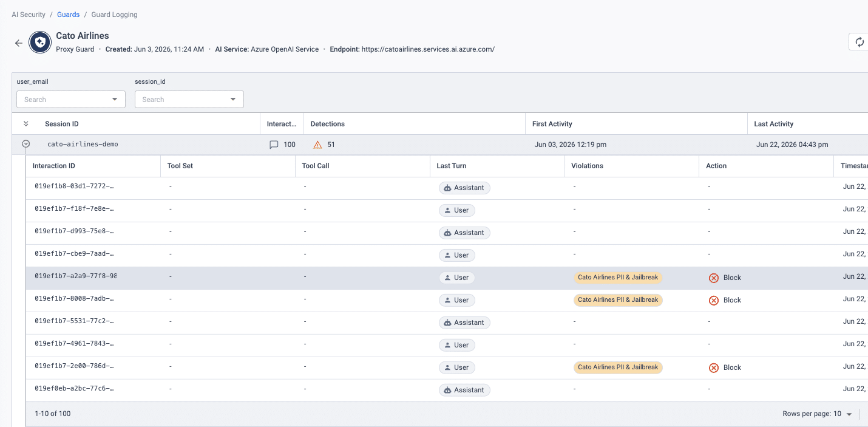Click the 1-10 of 100 pagination text
This screenshot has width=868, height=427.
tap(53, 414)
